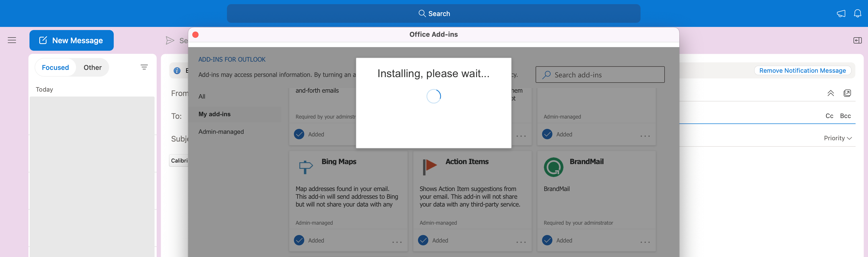
Task: Open more options for BrandMail card
Action: (645, 242)
